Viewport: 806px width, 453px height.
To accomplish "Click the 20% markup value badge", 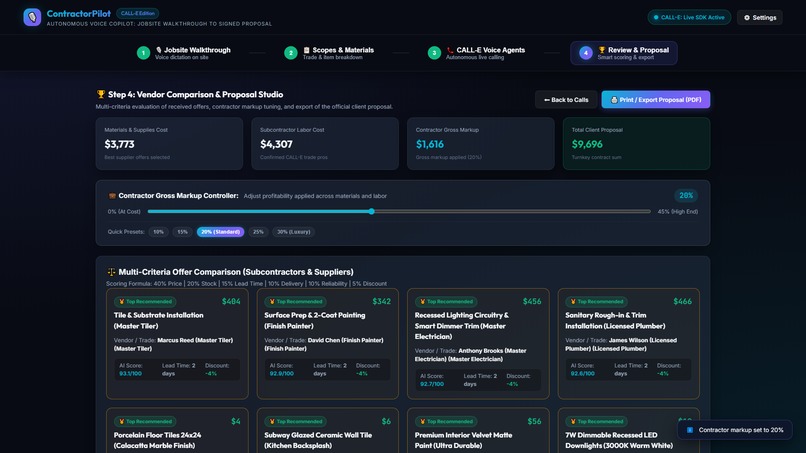I will pyautogui.click(x=686, y=195).
